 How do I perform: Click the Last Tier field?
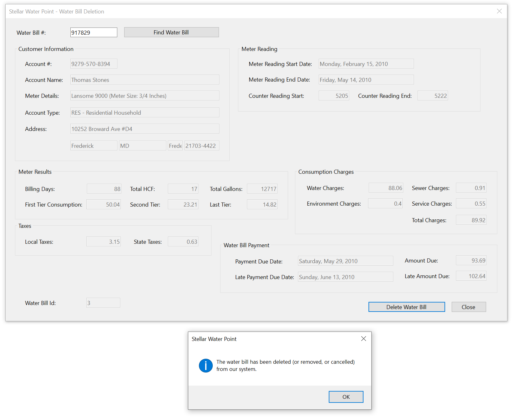pyautogui.click(x=262, y=204)
